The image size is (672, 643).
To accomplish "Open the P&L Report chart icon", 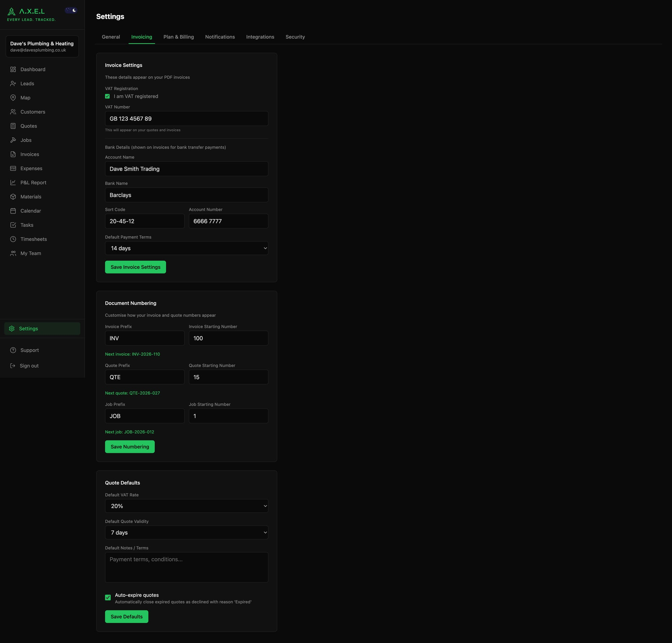I will [13, 182].
